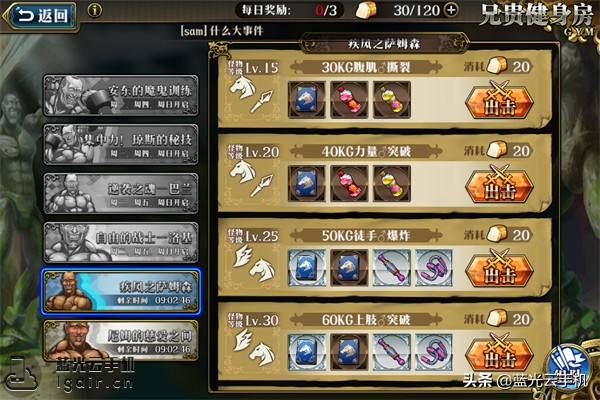Screen dimensions: 600x400
Task: Choose the 逆袭之魂—巴兰 dungeon entry
Action: [x=121, y=193]
